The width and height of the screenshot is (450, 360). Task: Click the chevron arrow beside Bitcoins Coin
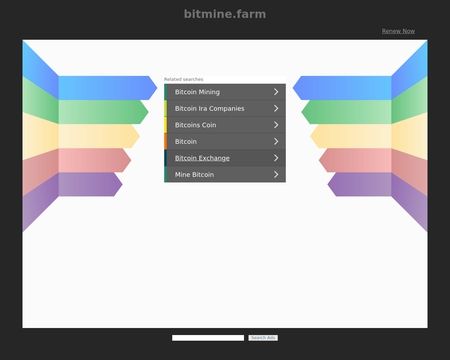tap(276, 125)
